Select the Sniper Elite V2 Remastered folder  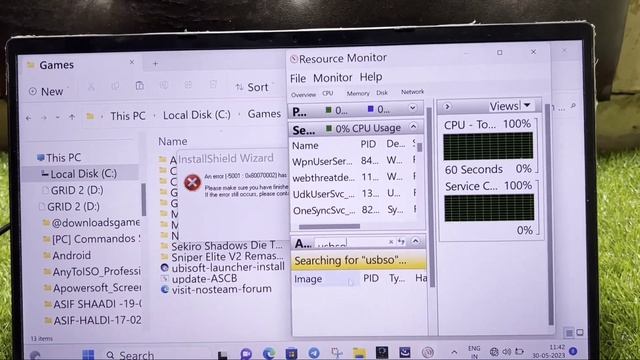(x=222, y=257)
